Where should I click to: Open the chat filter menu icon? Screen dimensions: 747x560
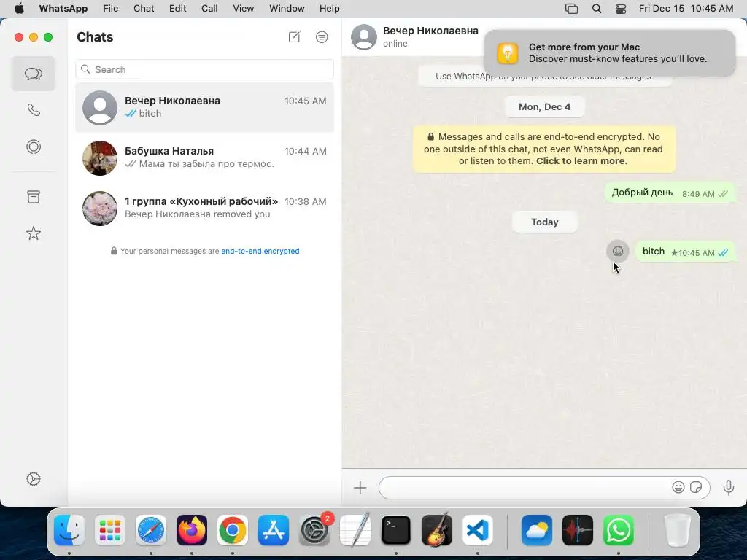pos(322,36)
